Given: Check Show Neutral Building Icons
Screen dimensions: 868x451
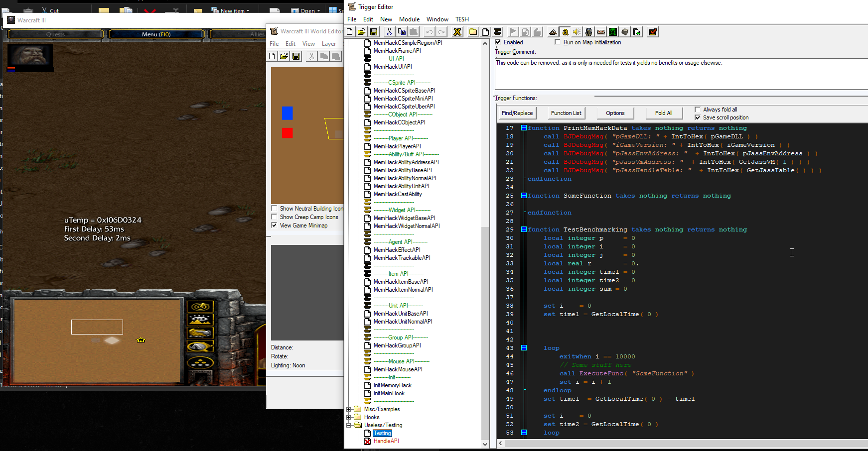Looking at the screenshot, I should [274, 209].
